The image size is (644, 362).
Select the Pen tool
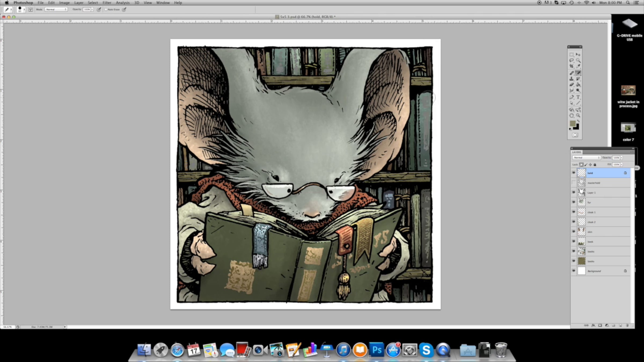572,97
